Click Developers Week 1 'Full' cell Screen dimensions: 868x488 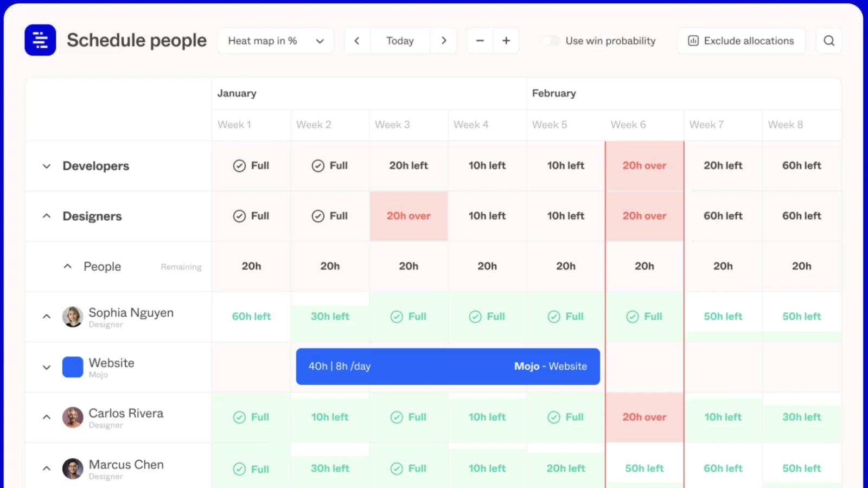click(x=251, y=166)
